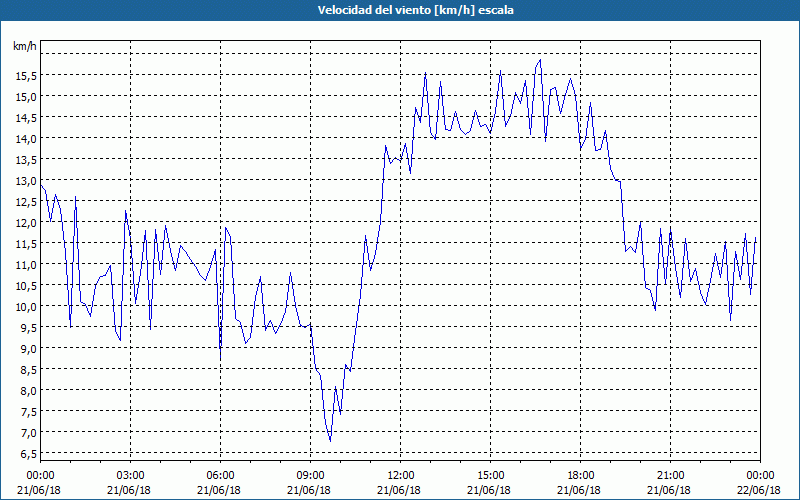Click the 03:00 time label
The height and width of the screenshot is (500, 800).
[131, 476]
